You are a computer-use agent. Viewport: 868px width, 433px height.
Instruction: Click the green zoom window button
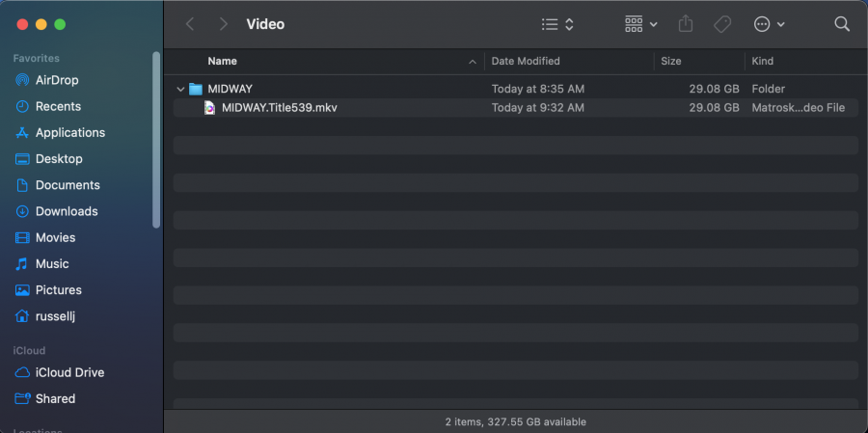pos(60,24)
